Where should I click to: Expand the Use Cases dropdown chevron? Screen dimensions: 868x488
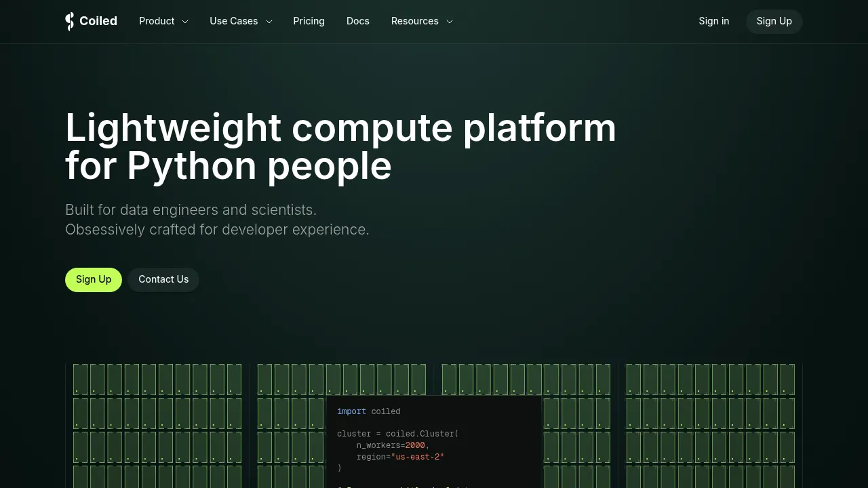click(x=269, y=22)
